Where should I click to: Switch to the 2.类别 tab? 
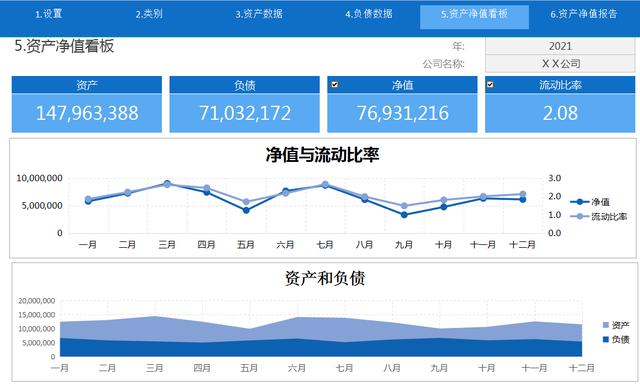(149, 14)
